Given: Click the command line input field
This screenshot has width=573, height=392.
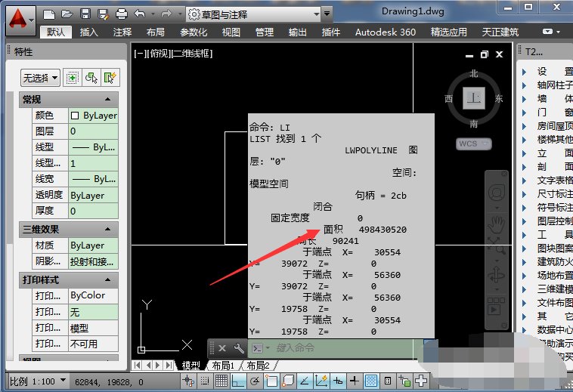Looking at the screenshot, I should pos(340,348).
